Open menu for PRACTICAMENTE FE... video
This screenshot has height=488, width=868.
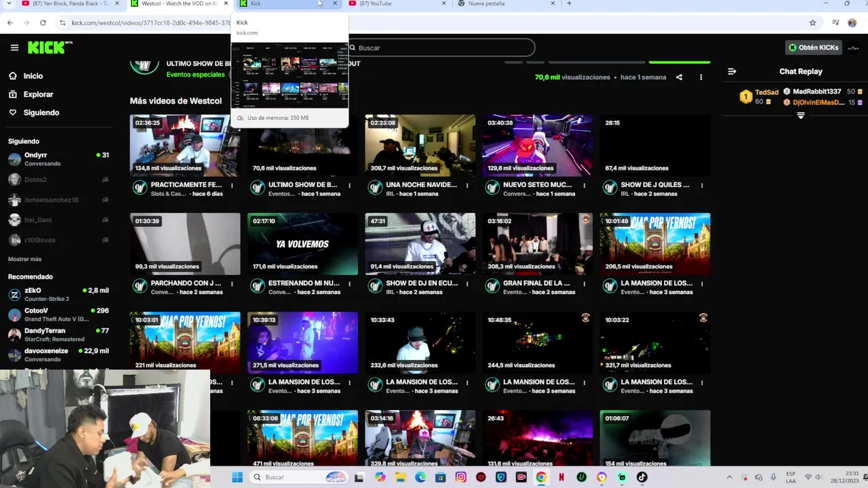click(x=232, y=185)
